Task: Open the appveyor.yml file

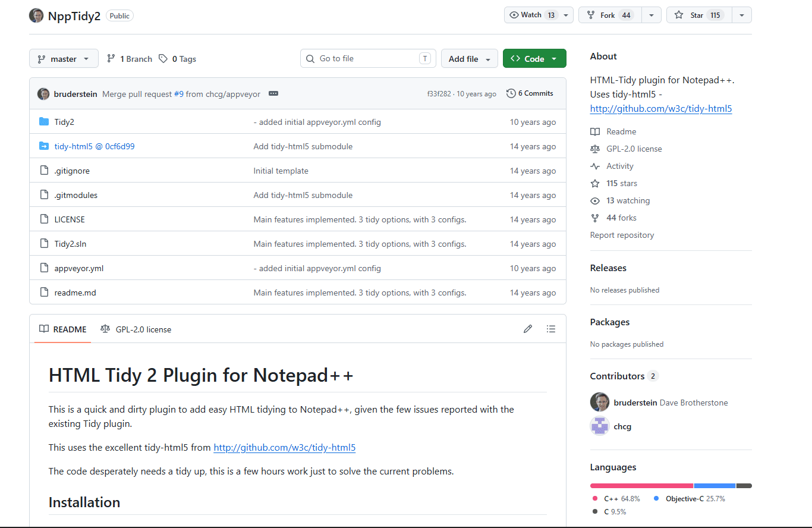Action: [x=79, y=268]
